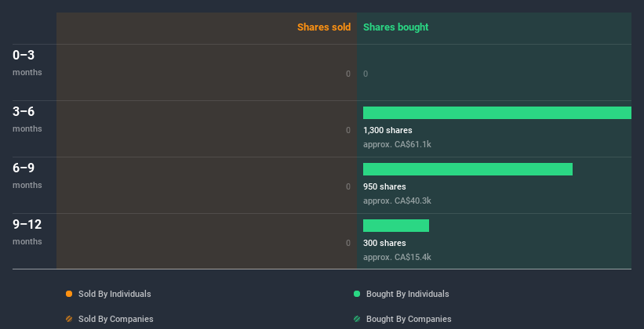Select the Shares sold column header

pyautogui.click(x=323, y=27)
